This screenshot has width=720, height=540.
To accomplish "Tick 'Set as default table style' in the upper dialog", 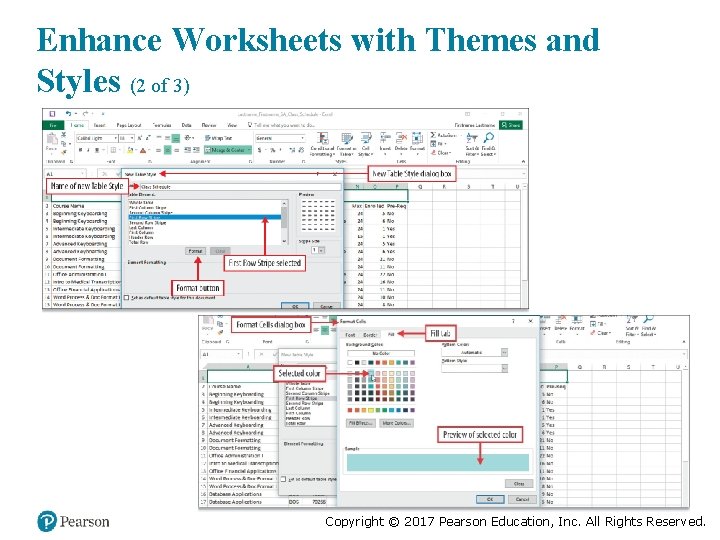I will [x=127, y=298].
